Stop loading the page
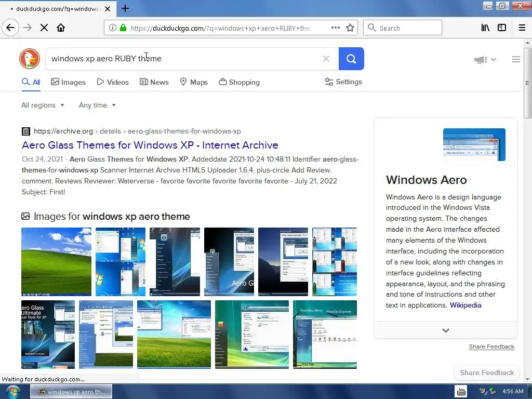This screenshot has width=532, height=399. click(x=44, y=28)
